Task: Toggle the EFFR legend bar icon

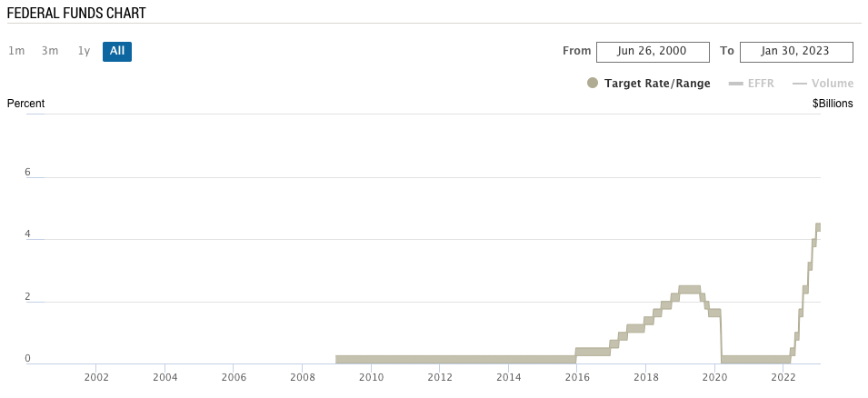Action: [735, 84]
